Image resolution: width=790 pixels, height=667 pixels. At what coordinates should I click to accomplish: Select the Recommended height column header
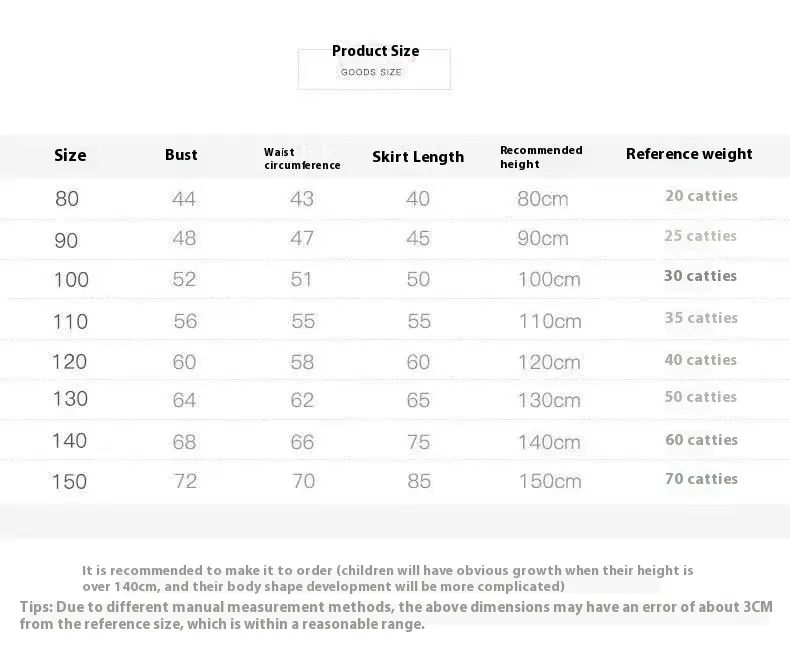tap(541, 157)
